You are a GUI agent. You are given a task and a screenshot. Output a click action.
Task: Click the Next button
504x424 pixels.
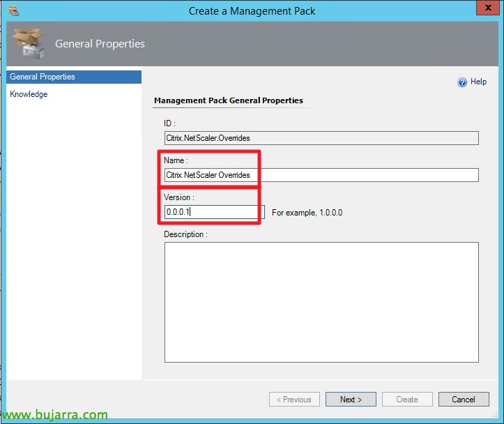[x=351, y=400]
